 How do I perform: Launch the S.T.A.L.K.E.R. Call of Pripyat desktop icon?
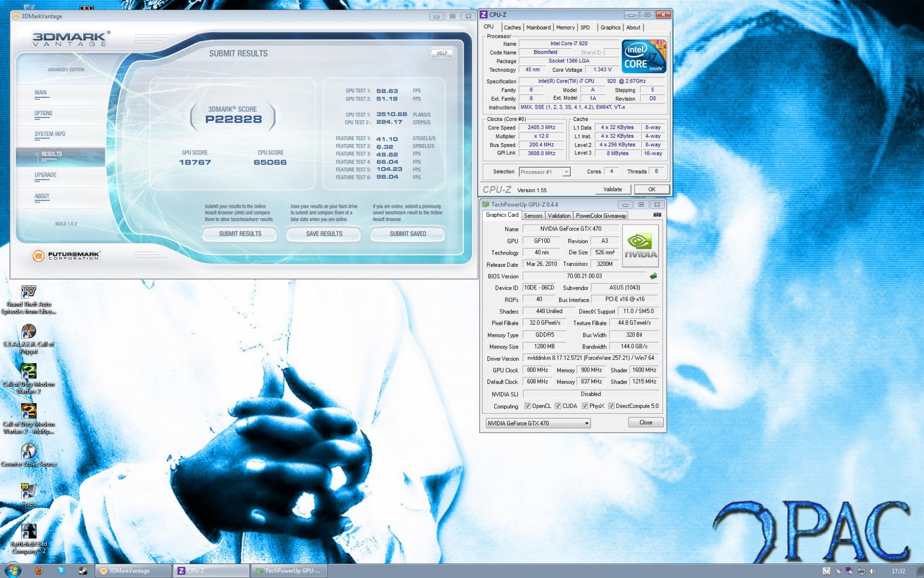click(x=28, y=339)
